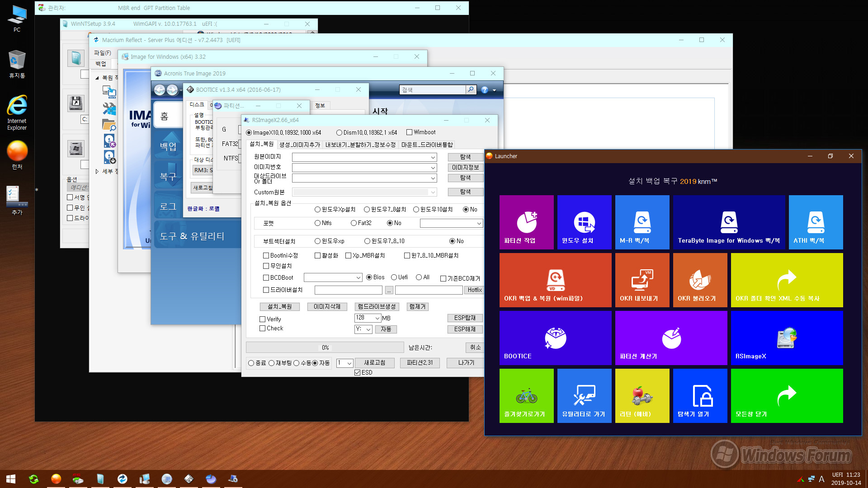Open the BCDBoot dropdown list
Image resolution: width=868 pixels, height=488 pixels.
(333, 277)
